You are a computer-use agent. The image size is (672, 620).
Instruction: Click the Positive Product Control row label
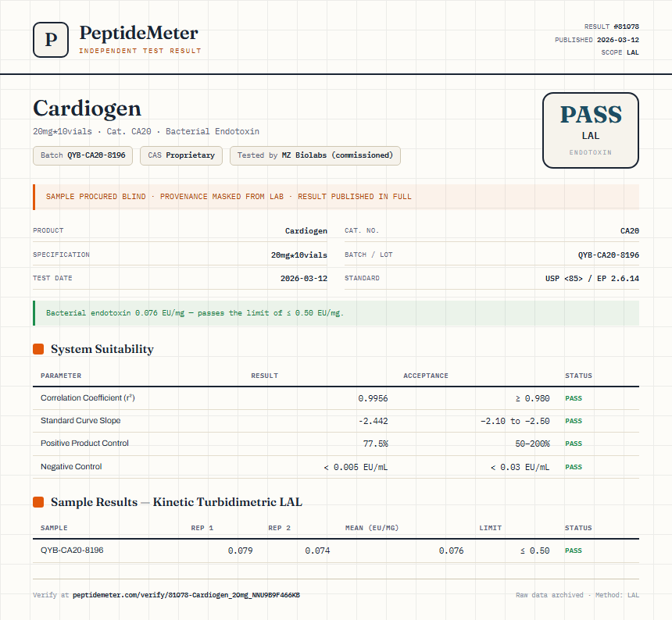[x=84, y=444]
